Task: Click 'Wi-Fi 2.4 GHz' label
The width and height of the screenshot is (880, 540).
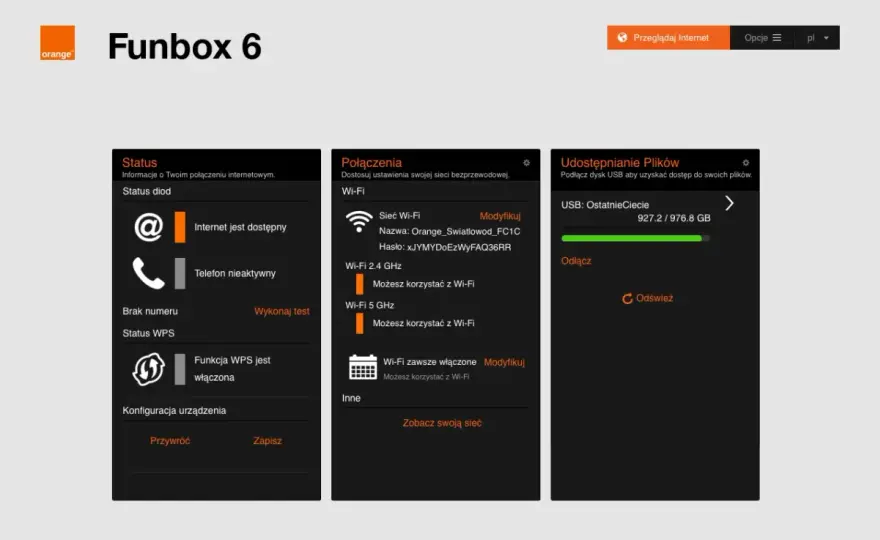Action: click(x=373, y=266)
